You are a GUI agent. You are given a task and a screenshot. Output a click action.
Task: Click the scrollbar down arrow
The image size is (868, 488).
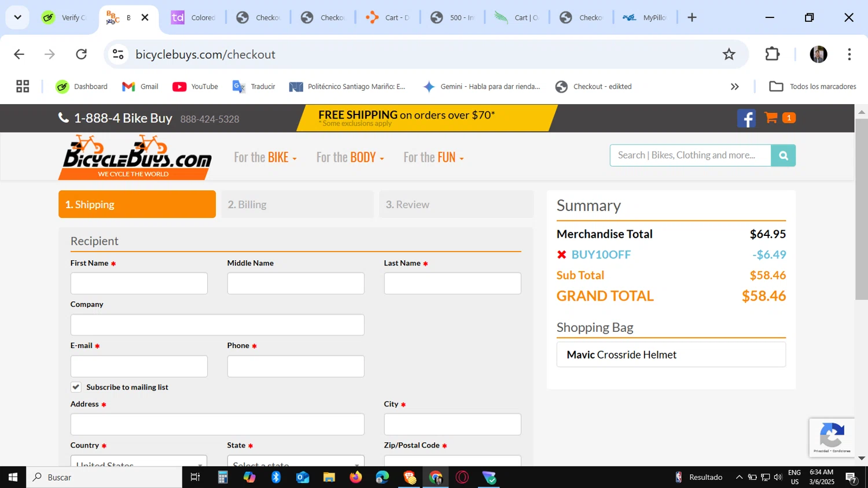(861, 458)
